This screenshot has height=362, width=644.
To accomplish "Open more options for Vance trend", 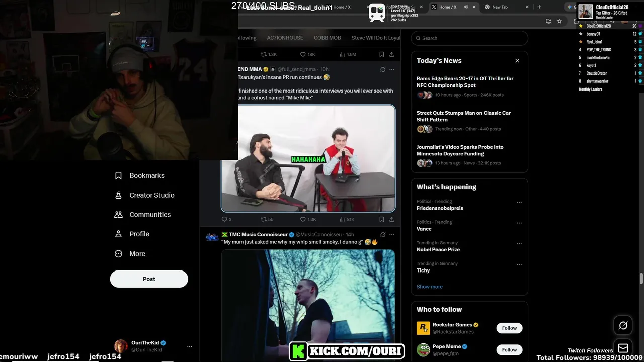I will point(519,223).
